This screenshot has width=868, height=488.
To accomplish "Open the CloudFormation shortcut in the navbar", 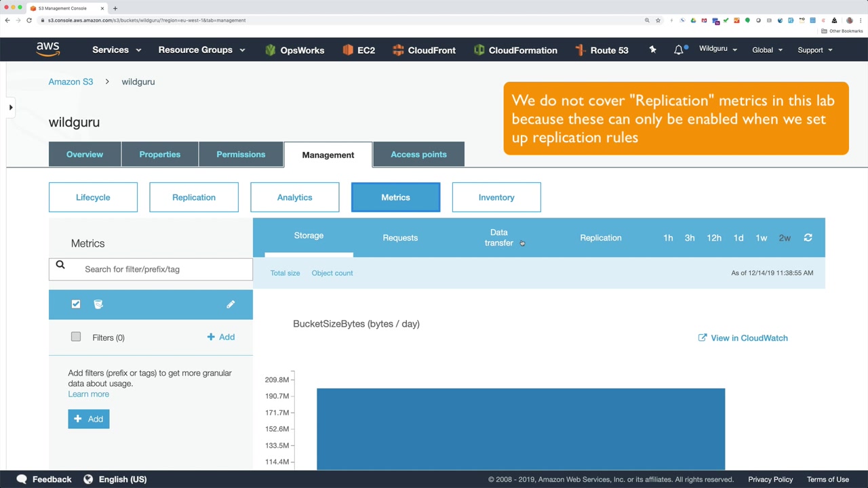I will [x=515, y=50].
